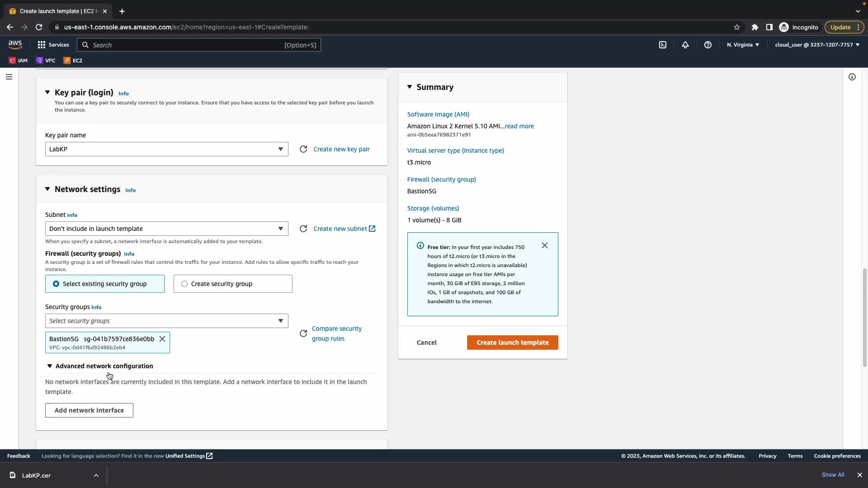This screenshot has height=488, width=868.
Task: Click the Create new key pair link
Action: [341, 149]
